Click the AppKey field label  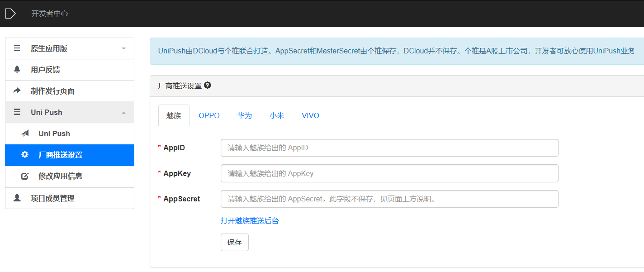(x=177, y=173)
